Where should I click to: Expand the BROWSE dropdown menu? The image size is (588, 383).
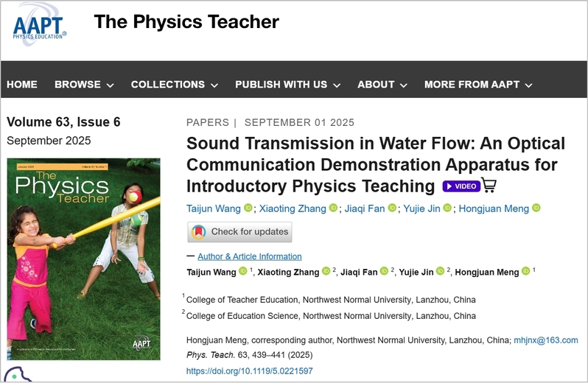point(84,85)
